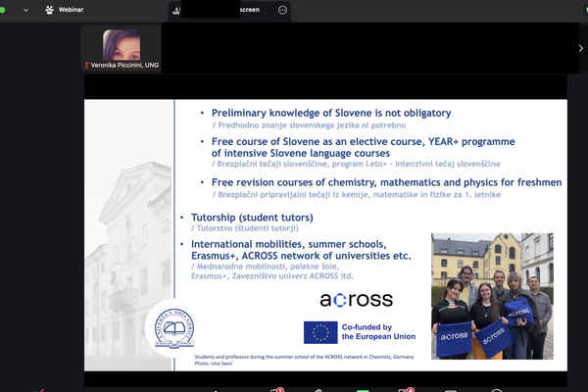Click "Photo: Una Savić" credit line

point(214,364)
